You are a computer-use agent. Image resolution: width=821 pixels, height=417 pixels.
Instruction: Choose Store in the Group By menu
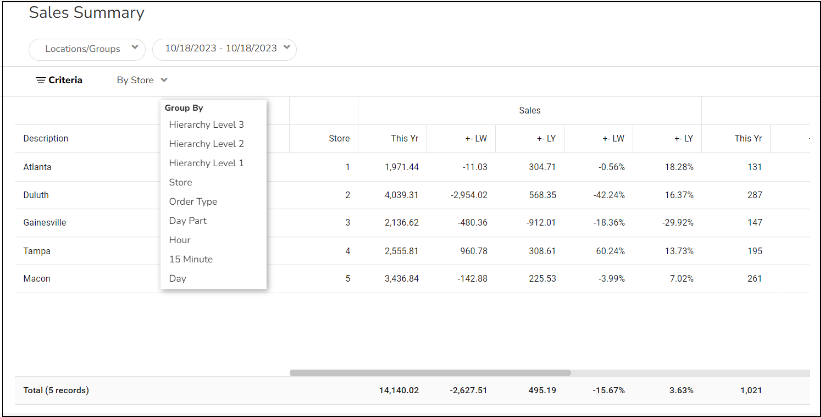pyautogui.click(x=180, y=182)
